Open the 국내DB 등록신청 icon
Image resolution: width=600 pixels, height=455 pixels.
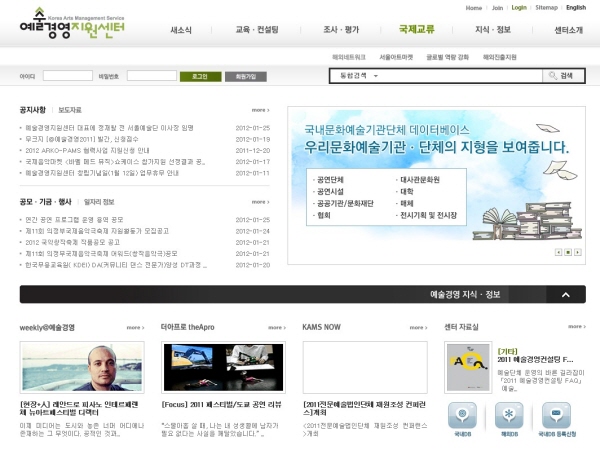pos(557,419)
